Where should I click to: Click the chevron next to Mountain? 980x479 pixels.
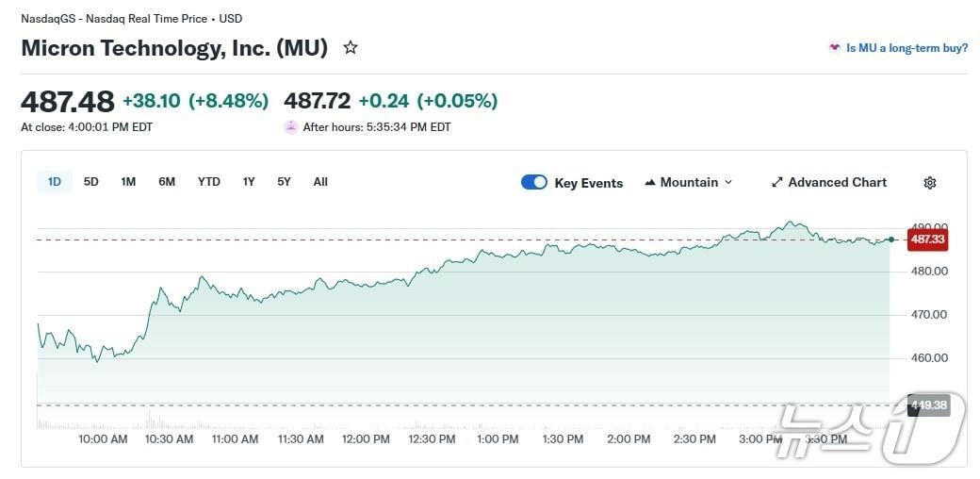point(727,183)
